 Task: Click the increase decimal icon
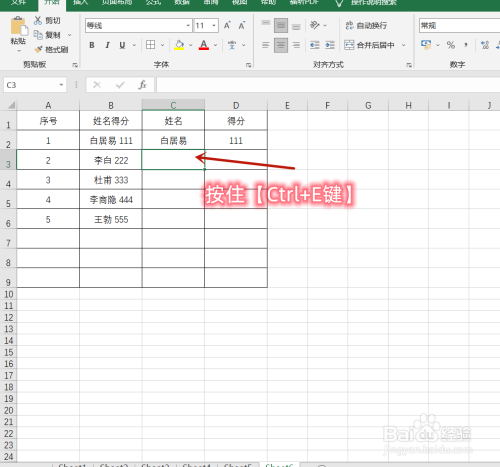point(485,45)
